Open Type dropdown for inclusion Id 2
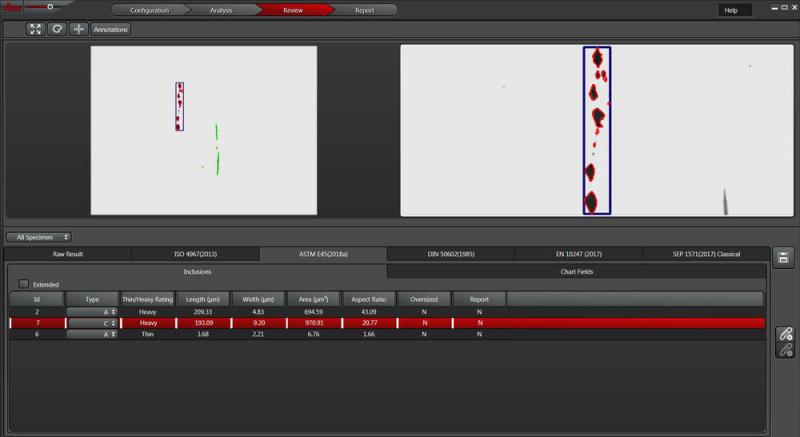800x437 pixels. tap(92, 312)
